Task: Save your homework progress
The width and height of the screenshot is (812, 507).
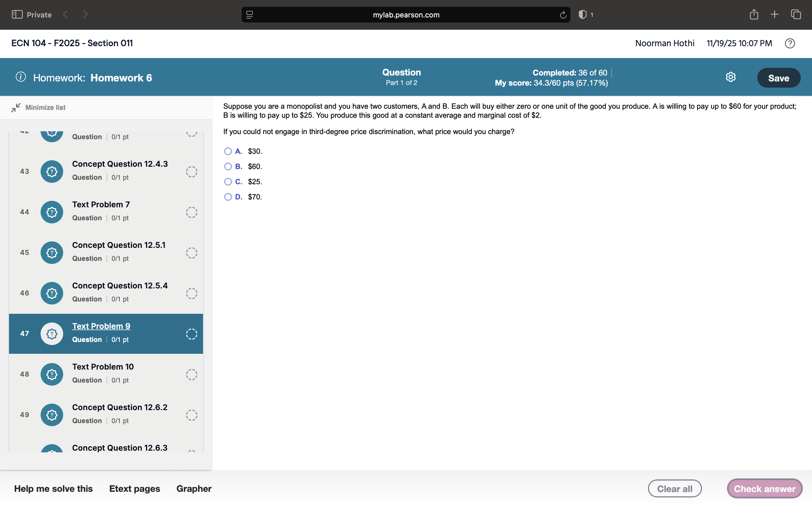Action: [778, 77]
